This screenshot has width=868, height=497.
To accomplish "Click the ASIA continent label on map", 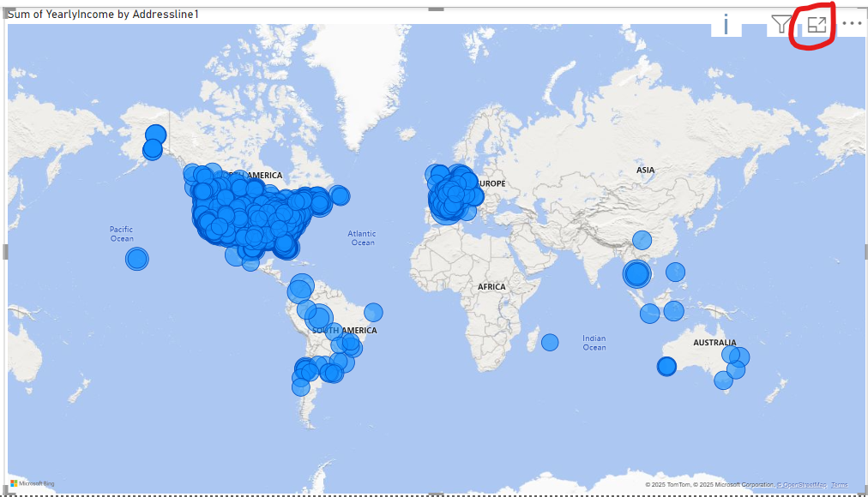I will pos(645,170).
